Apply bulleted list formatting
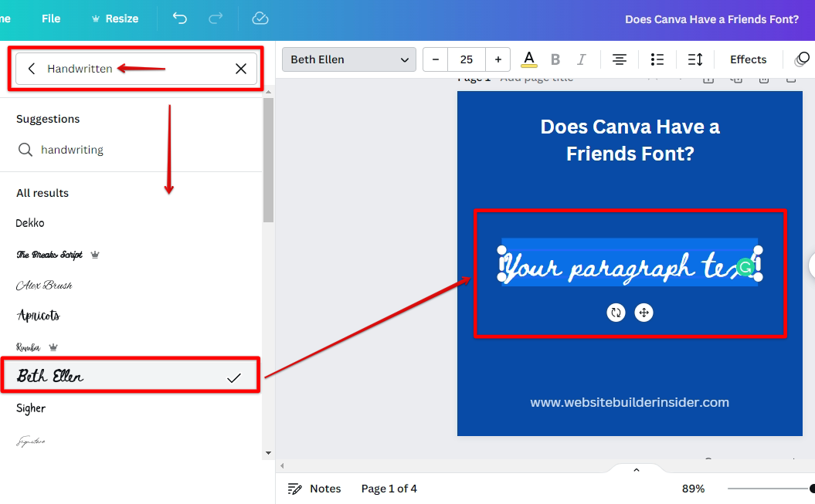Viewport: 815px width, 504px height. 657,59
